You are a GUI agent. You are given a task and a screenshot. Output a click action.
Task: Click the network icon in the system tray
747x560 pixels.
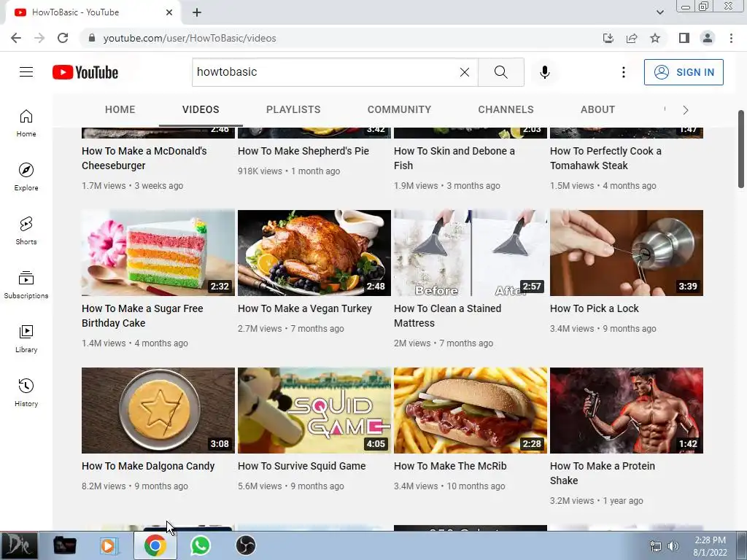point(656,546)
